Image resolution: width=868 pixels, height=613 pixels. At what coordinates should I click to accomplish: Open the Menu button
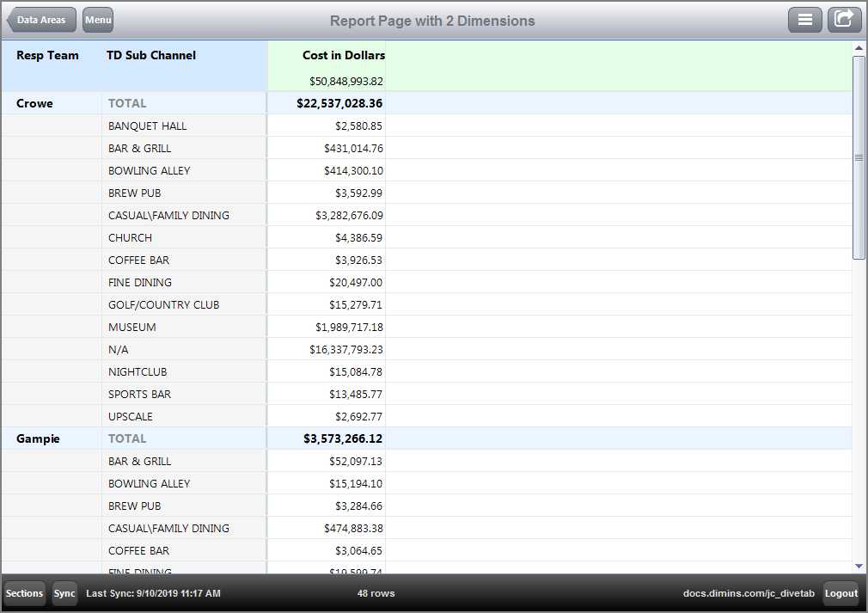point(98,20)
